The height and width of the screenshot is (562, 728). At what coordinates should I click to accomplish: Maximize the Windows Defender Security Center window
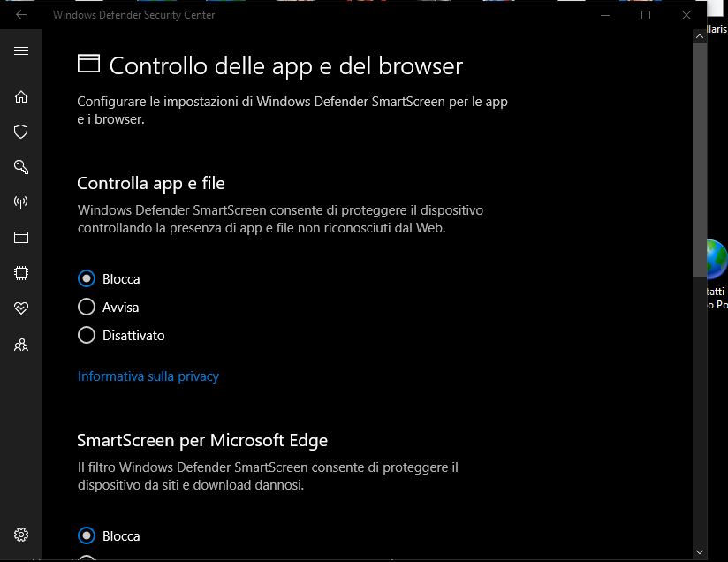tap(645, 15)
